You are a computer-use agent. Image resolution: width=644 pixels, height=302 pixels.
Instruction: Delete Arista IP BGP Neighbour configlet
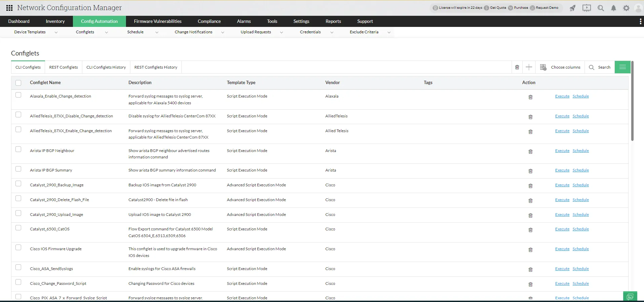(x=530, y=152)
